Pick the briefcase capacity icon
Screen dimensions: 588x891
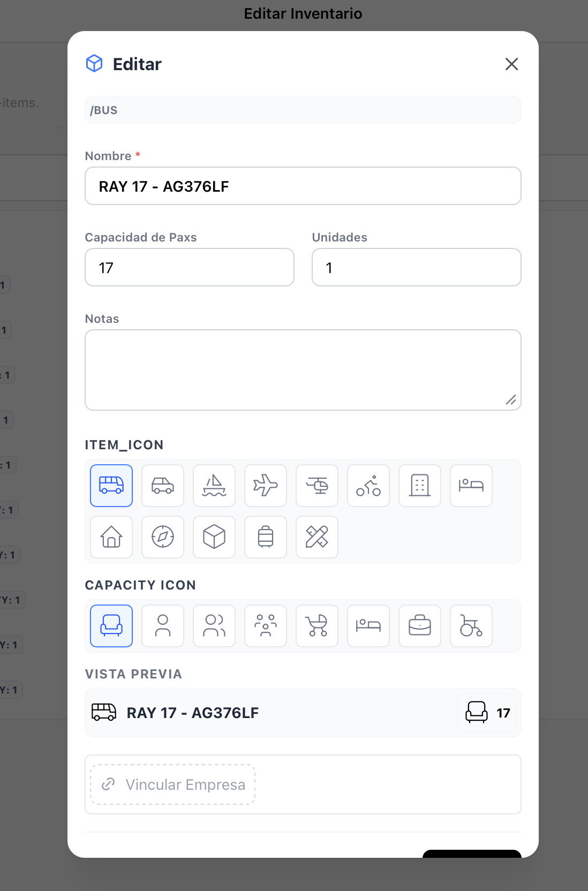click(420, 626)
